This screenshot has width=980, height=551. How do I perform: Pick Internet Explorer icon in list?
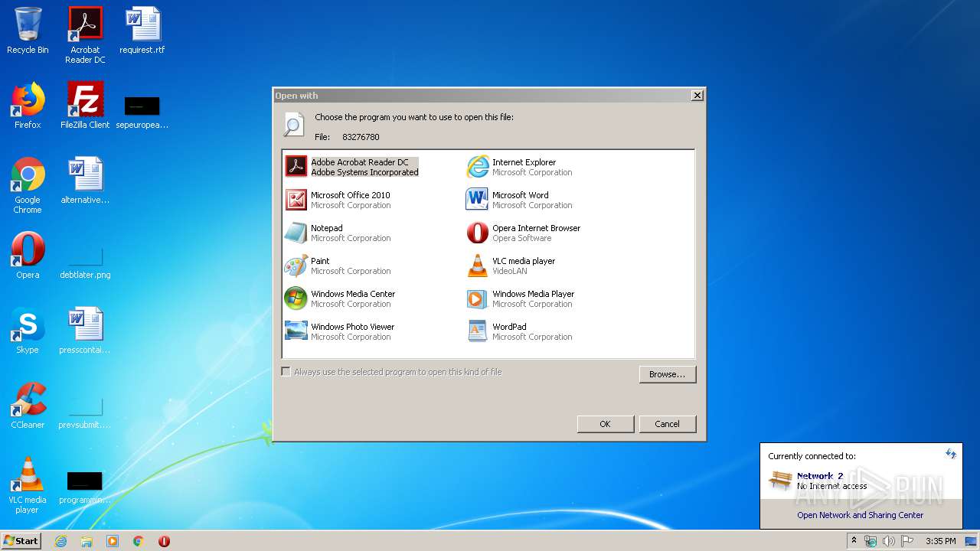point(478,166)
